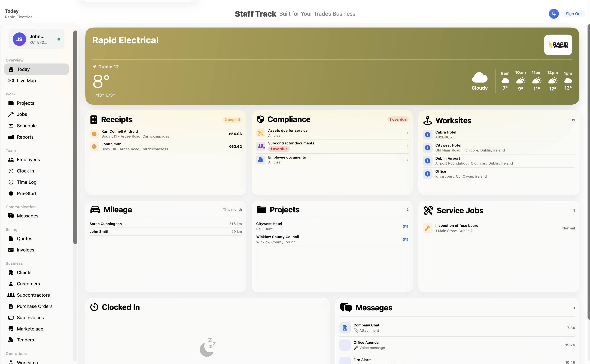Click the Customers person icon

point(11,284)
